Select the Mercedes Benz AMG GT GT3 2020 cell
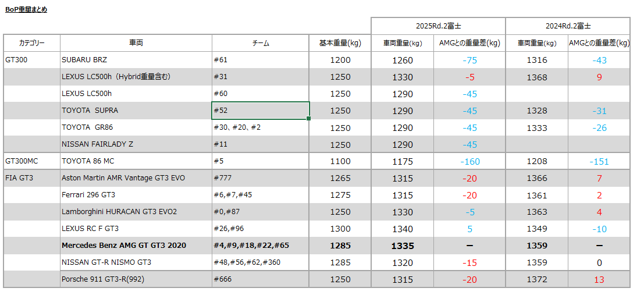 click(136, 246)
